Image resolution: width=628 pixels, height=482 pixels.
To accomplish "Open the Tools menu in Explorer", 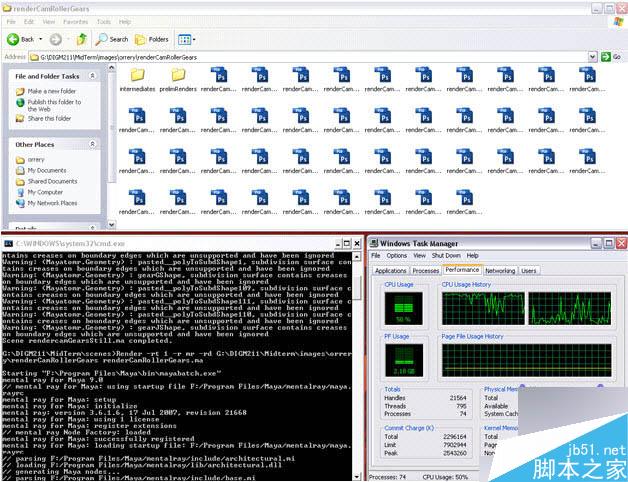I will (x=104, y=22).
